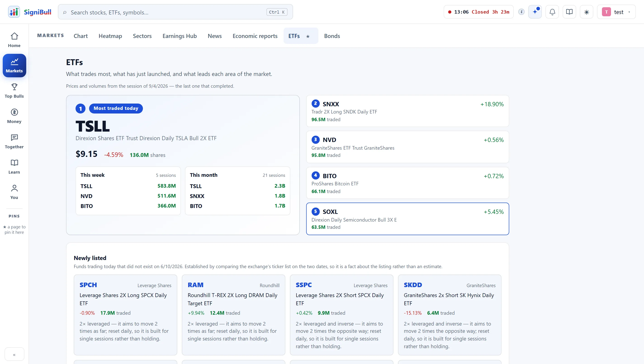644x364 pixels.
Task: Open the SSPC newly listed card
Action: (x=341, y=315)
